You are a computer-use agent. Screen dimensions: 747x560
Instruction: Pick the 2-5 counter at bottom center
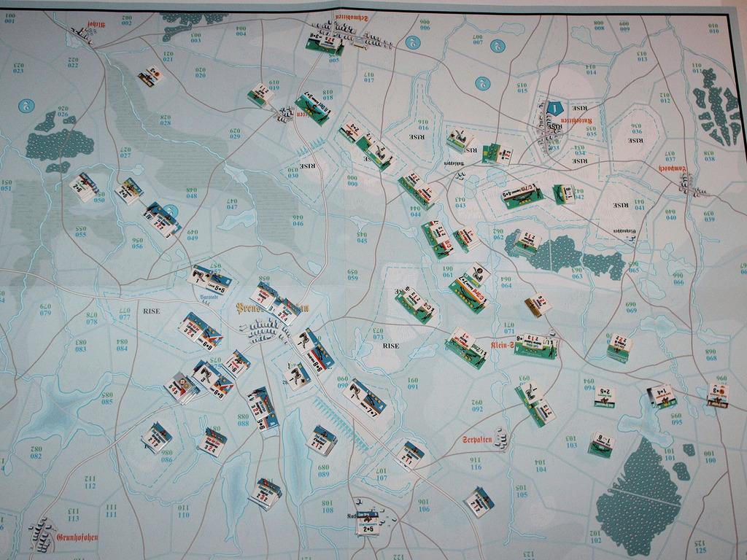pos(367,524)
